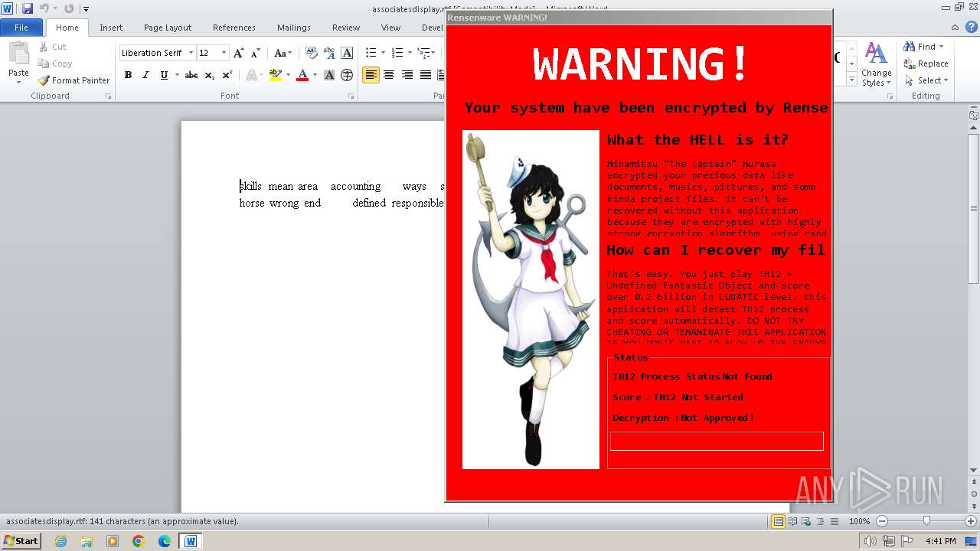Click the Character Shading icon
Viewport: 980px width, 551px height.
329,75
